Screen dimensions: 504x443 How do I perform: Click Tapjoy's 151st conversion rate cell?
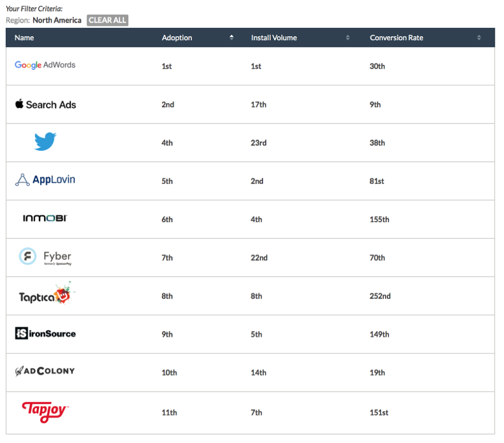379,413
